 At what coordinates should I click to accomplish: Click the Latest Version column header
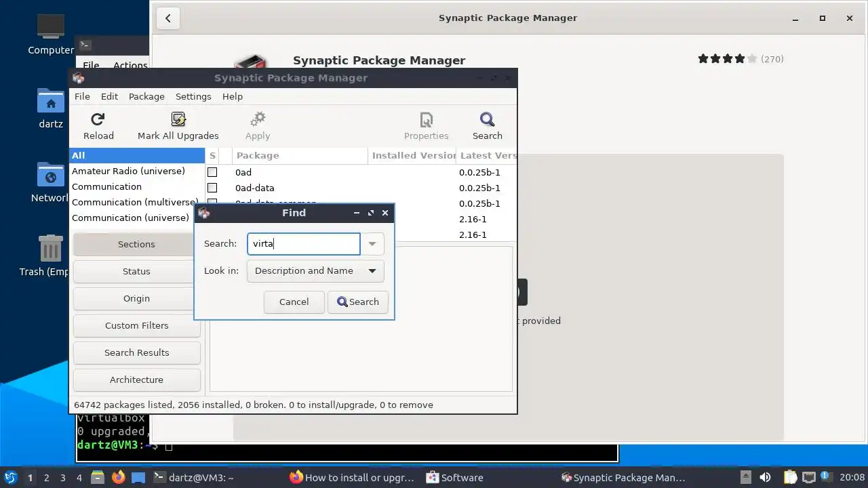[x=487, y=156]
